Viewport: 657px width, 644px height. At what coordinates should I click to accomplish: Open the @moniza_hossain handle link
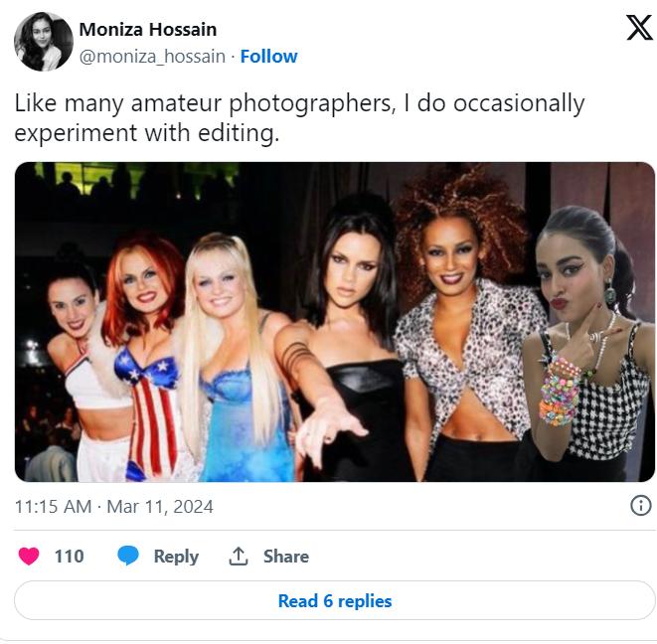tap(152, 56)
